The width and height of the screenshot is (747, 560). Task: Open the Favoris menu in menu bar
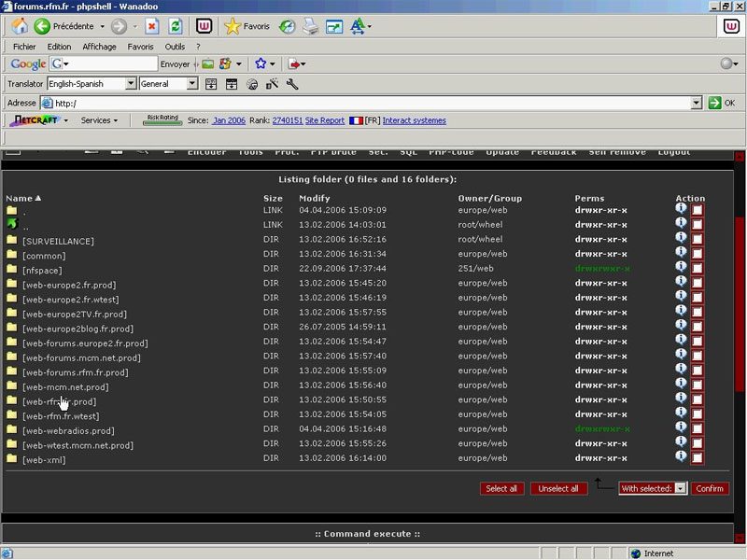tap(140, 47)
